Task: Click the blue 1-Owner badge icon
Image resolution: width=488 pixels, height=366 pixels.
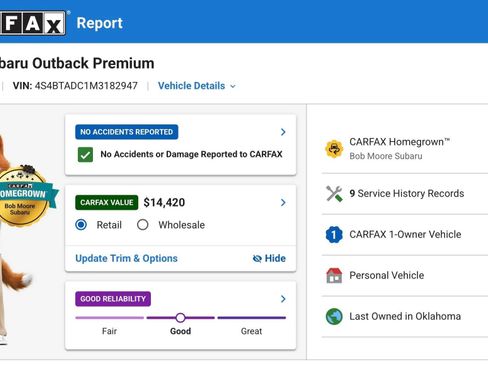Action: click(x=334, y=235)
